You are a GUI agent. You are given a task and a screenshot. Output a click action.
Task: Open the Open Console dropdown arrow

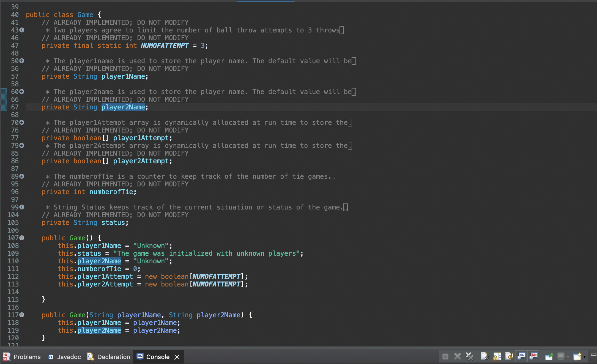pyautogui.click(x=585, y=357)
